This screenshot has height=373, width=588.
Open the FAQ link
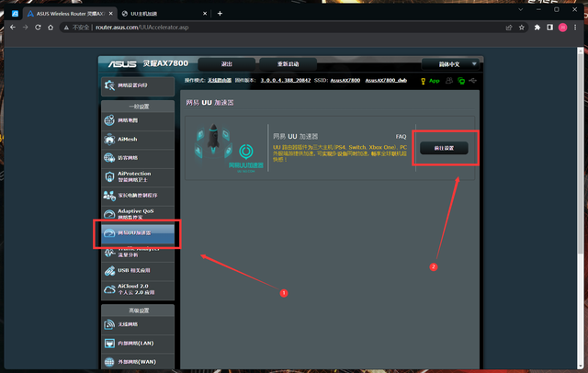pyautogui.click(x=401, y=137)
